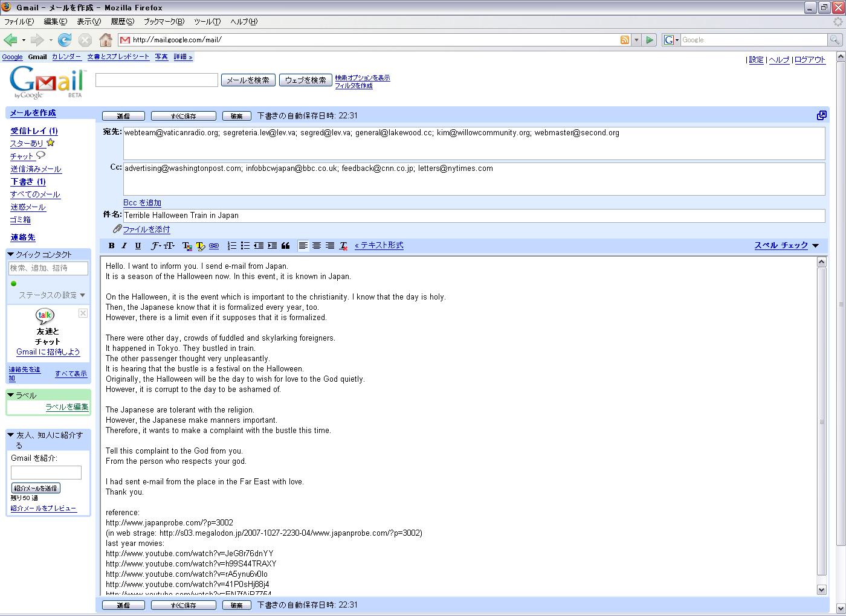Open the Tools (ツール) menu

[207, 22]
